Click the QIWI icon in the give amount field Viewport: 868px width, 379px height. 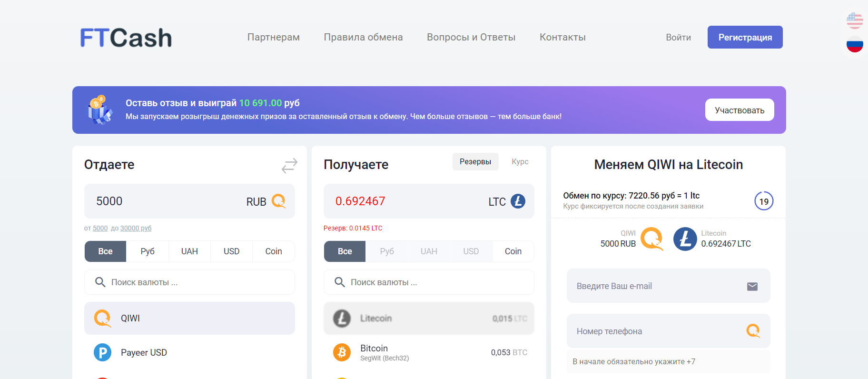pyautogui.click(x=279, y=201)
